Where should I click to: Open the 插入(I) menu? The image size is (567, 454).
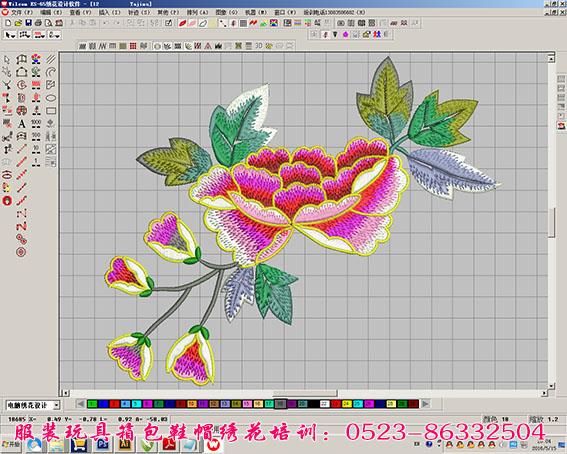click(x=110, y=12)
